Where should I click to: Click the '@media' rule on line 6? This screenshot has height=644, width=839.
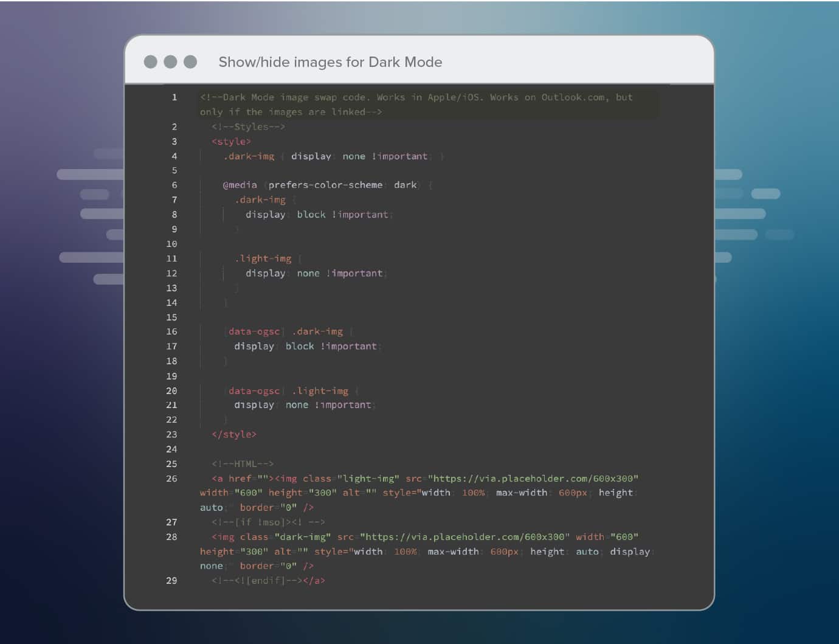point(240,185)
